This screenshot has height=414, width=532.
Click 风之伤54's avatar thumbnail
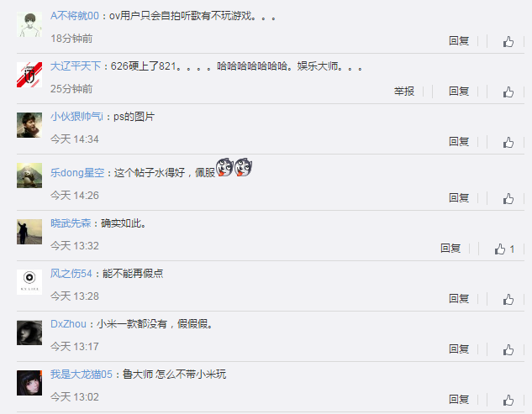coord(29,282)
